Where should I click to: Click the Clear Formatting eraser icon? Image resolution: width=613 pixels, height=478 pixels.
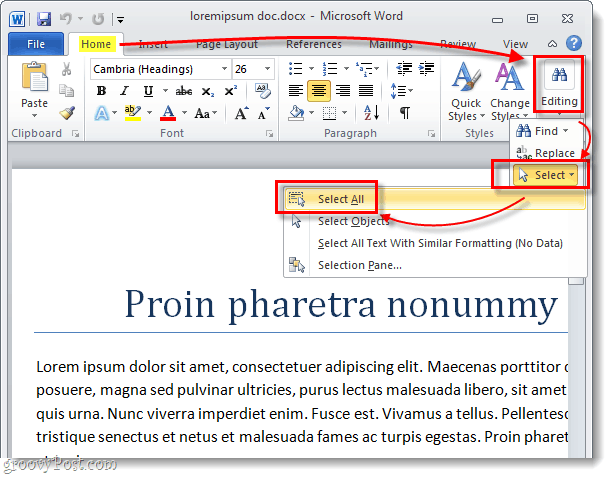263,91
